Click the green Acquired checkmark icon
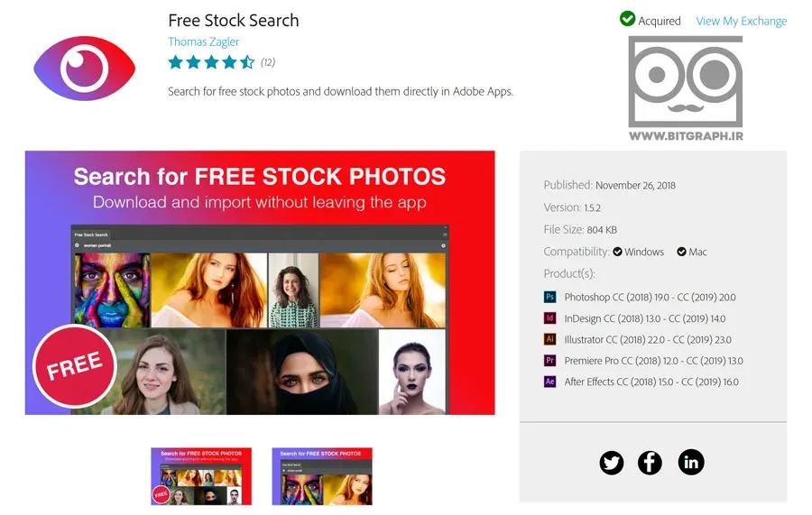The image size is (812, 515). coord(627,19)
